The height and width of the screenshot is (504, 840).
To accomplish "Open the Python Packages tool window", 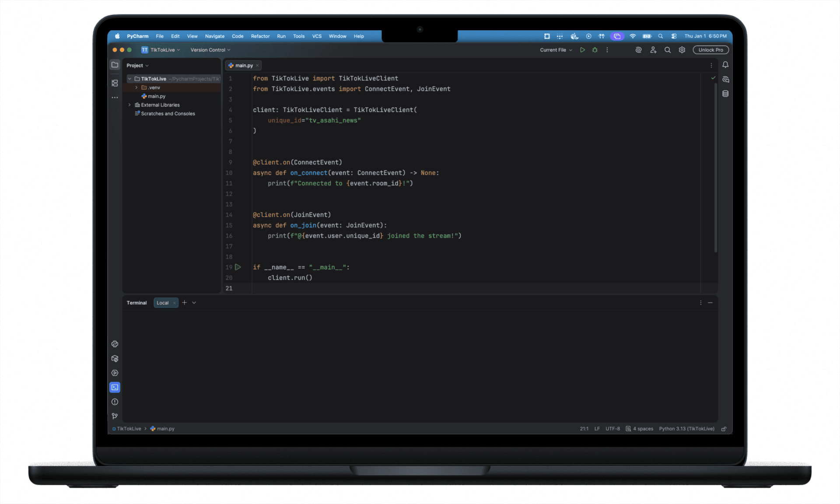I will (115, 359).
